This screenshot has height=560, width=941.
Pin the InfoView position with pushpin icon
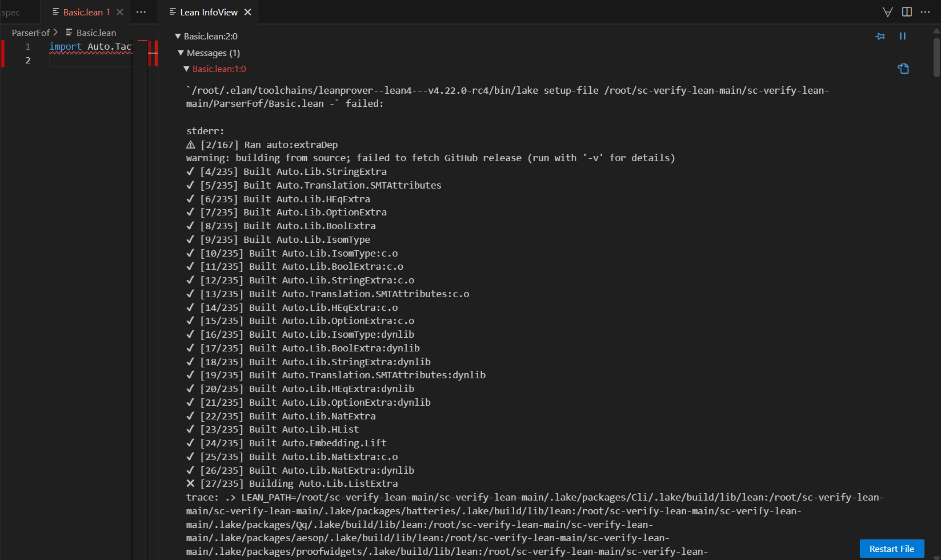point(880,37)
